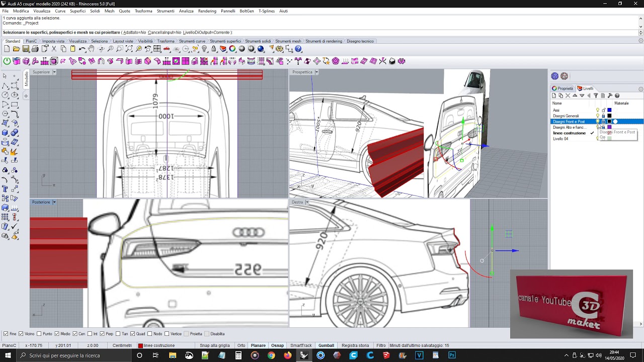Image resolution: width=644 pixels, height=362 pixels.
Task: Open the Superiore viewport dropdown arrow
Action: [54, 72]
